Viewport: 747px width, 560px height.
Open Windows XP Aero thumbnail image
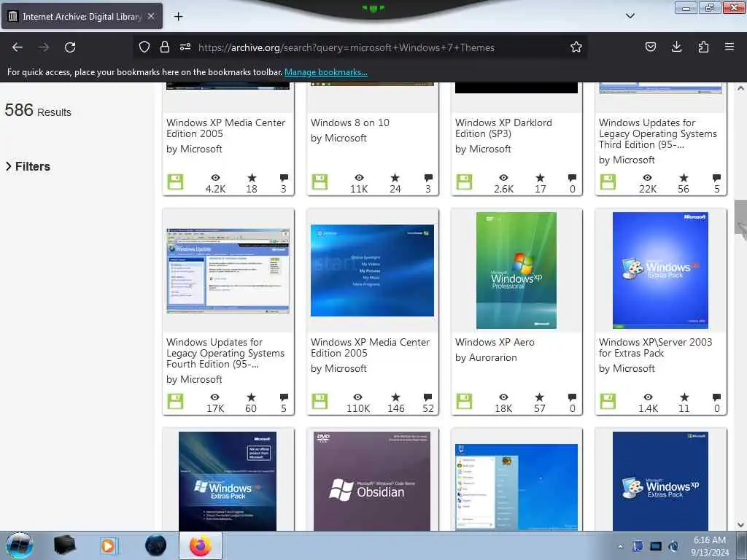pyautogui.click(x=516, y=270)
